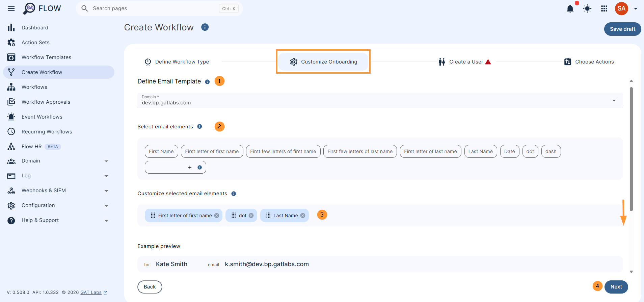This screenshot has width=644, height=302.
Task: Click the plus icon in custom element field
Action: pos(190,167)
